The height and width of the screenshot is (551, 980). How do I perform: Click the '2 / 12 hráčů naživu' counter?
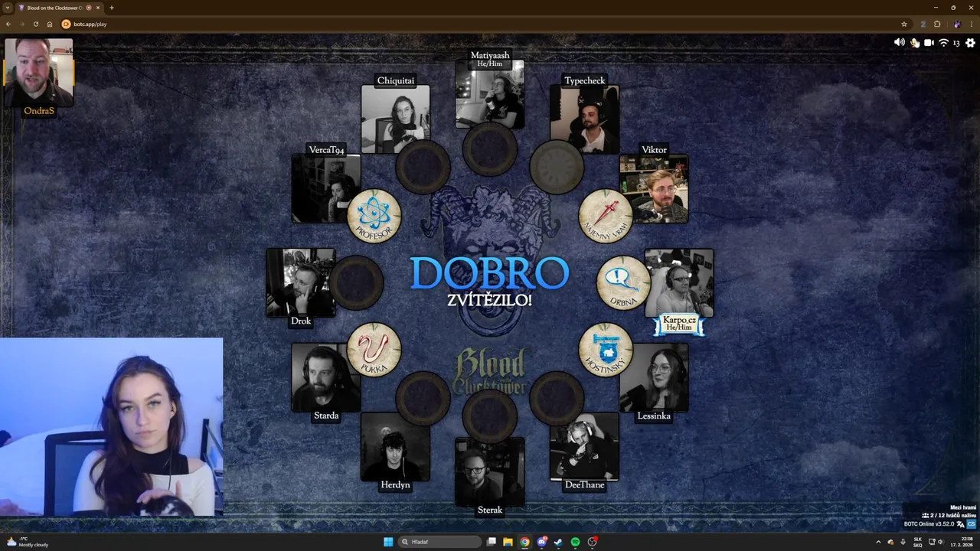pyautogui.click(x=949, y=516)
